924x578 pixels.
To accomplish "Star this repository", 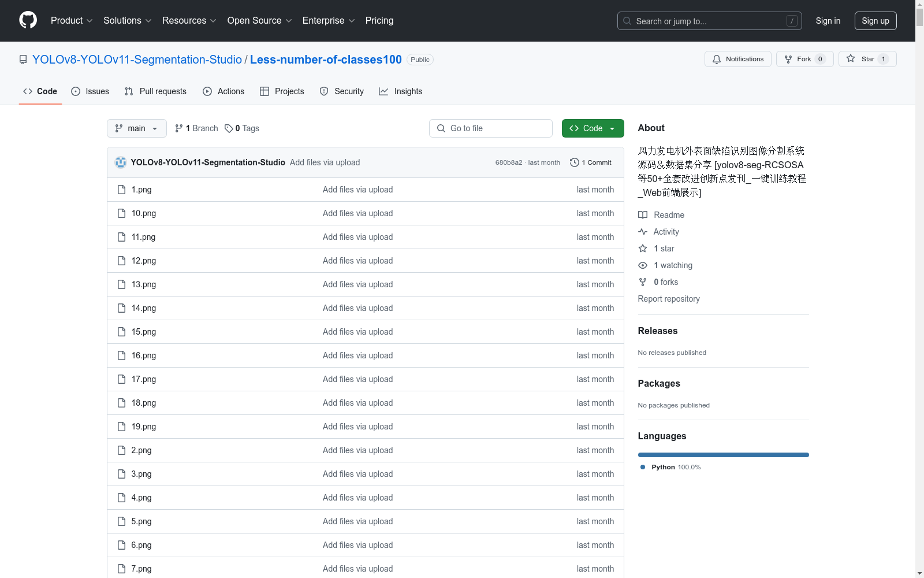I will (x=867, y=59).
